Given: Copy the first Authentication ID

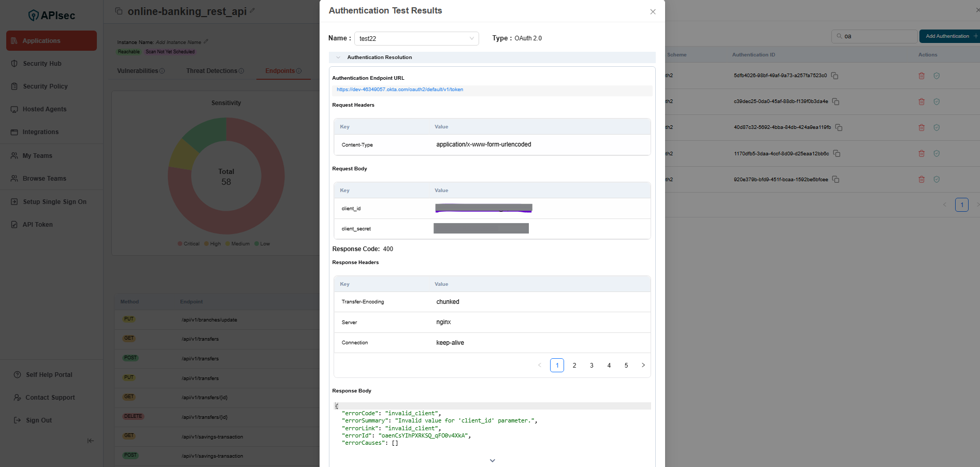Looking at the screenshot, I should coord(834,76).
